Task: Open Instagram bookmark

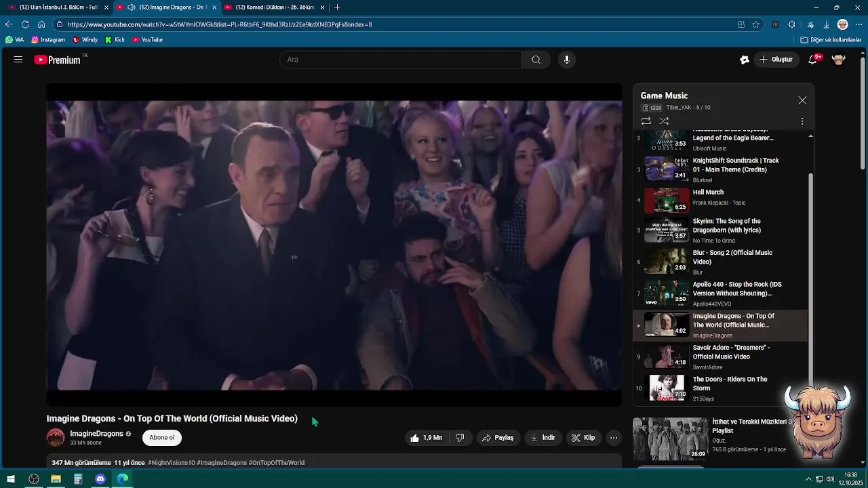Action: point(47,40)
